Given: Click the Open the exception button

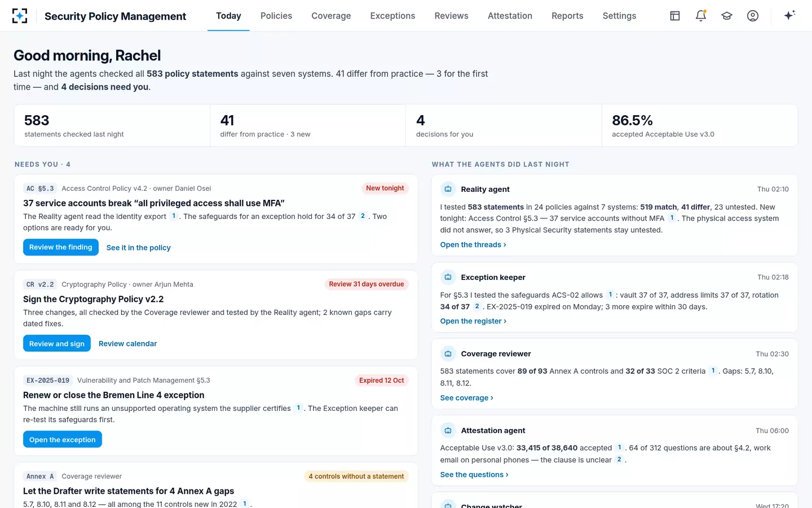Looking at the screenshot, I should 63,439.
